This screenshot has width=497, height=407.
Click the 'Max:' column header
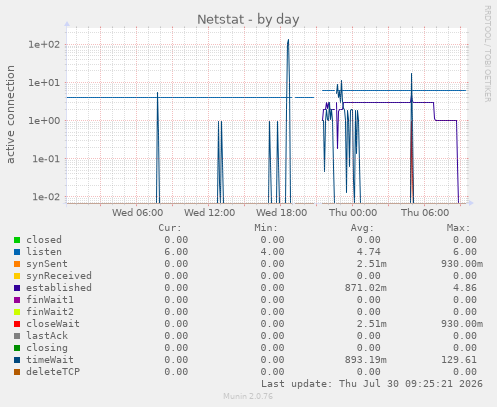pos(458,228)
